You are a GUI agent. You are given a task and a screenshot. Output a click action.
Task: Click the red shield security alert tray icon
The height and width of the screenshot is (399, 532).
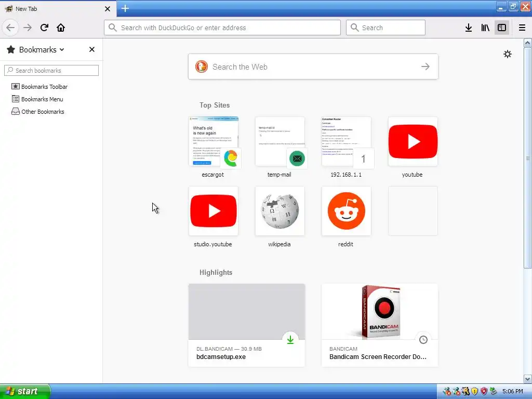[x=484, y=392]
